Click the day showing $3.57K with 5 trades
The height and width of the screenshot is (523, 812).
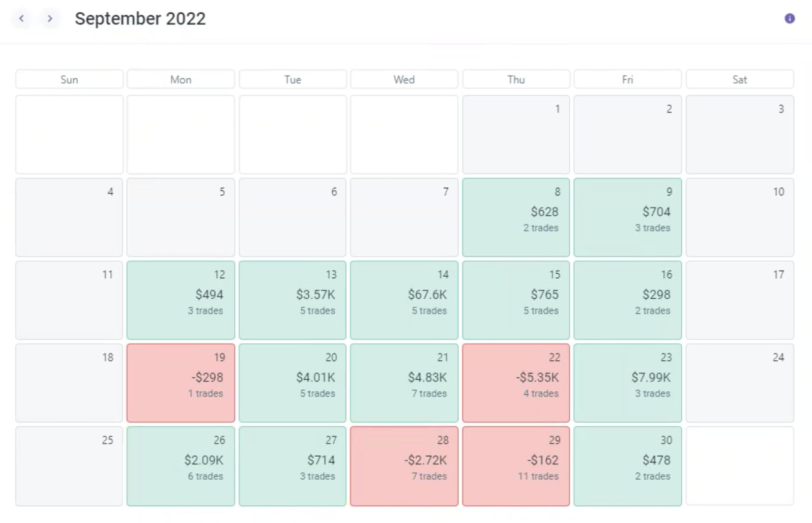[x=292, y=300]
